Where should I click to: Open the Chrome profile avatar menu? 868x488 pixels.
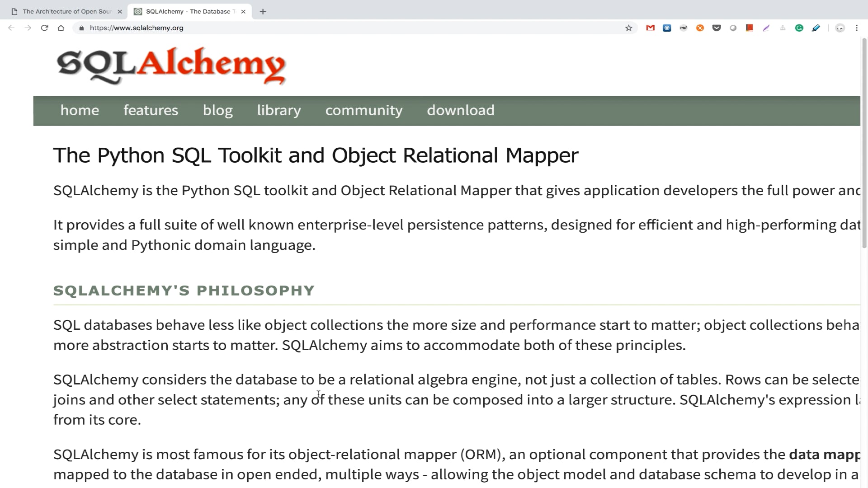click(x=840, y=28)
